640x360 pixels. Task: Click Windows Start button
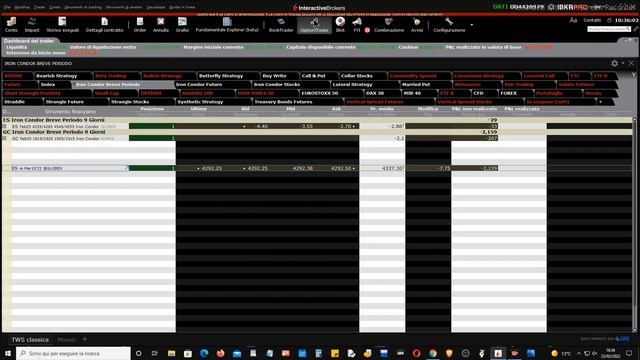[x=8, y=353]
